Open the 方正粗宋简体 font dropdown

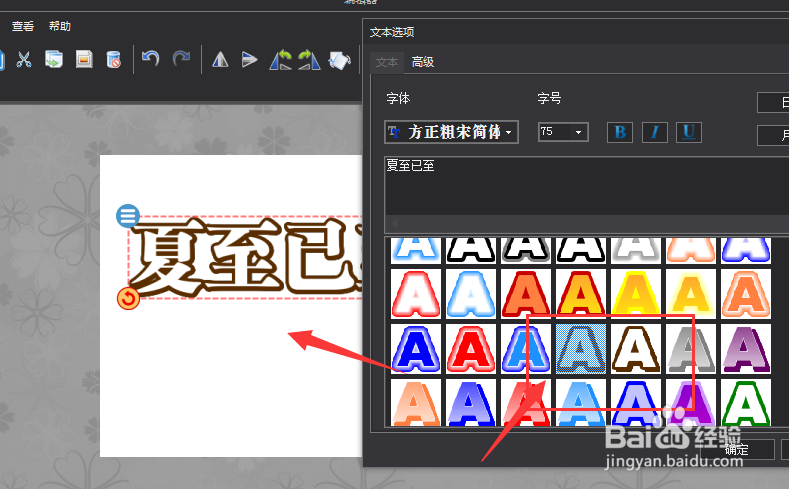click(x=451, y=132)
